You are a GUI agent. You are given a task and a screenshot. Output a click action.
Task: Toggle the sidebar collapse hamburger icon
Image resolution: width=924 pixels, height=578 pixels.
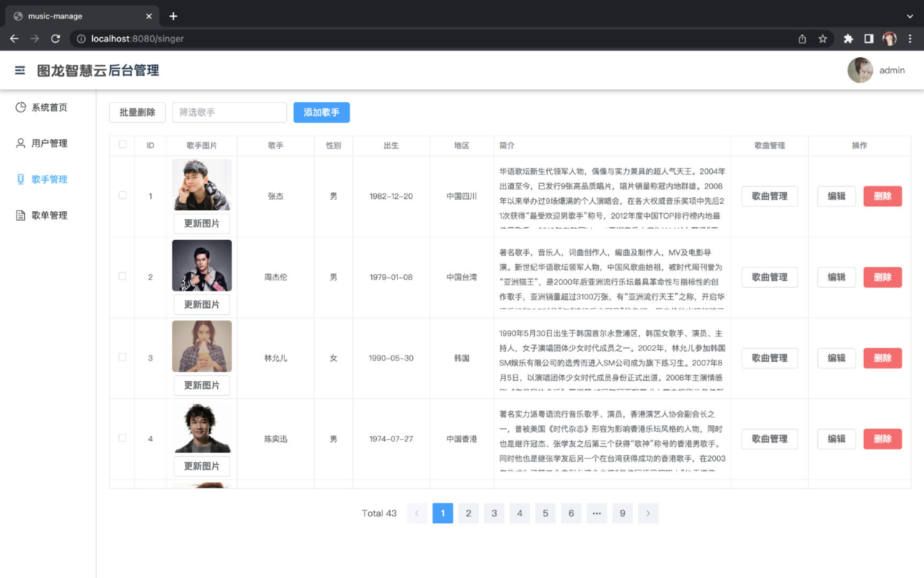pos(20,70)
